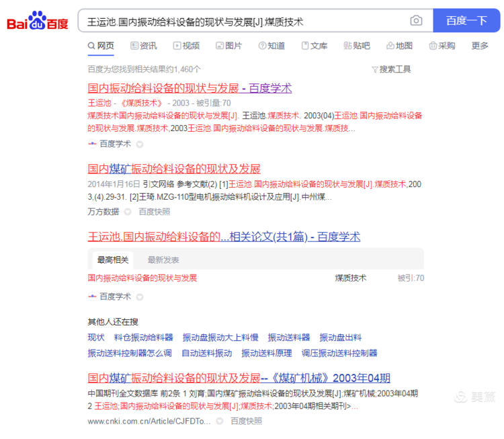This screenshot has width=504, height=439.
Task: Open the 图片 tab
Action: 229,46
